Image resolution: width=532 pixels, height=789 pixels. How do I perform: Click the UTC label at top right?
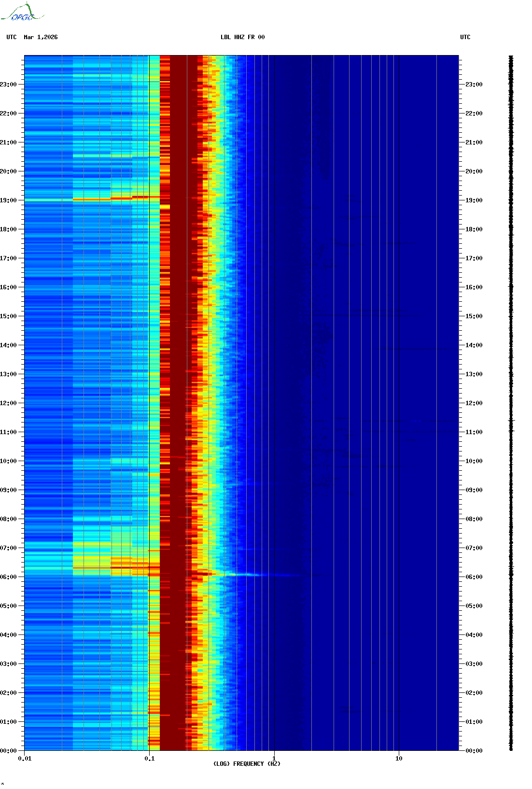point(465,37)
